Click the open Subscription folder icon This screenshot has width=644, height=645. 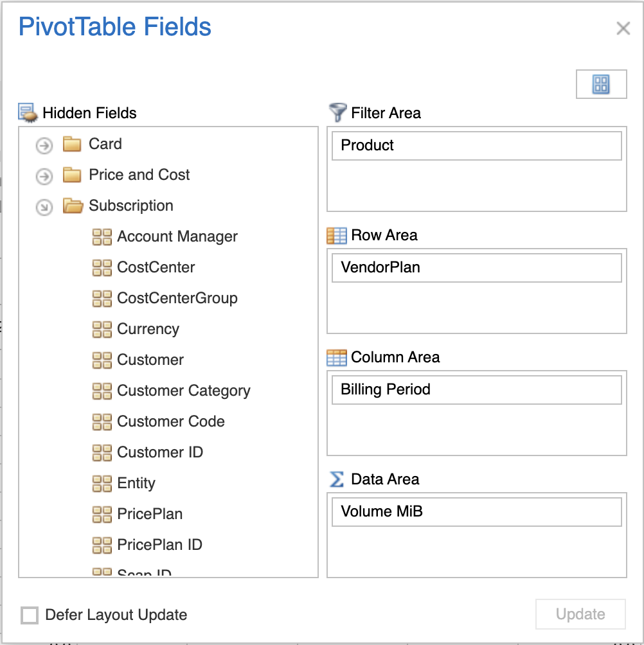pyautogui.click(x=73, y=206)
